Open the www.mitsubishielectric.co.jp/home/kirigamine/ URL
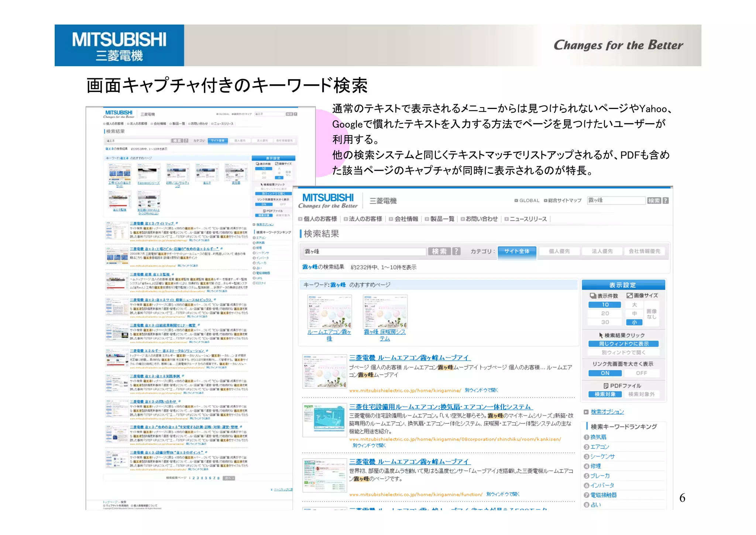The width and height of the screenshot is (756, 535). click(405, 390)
